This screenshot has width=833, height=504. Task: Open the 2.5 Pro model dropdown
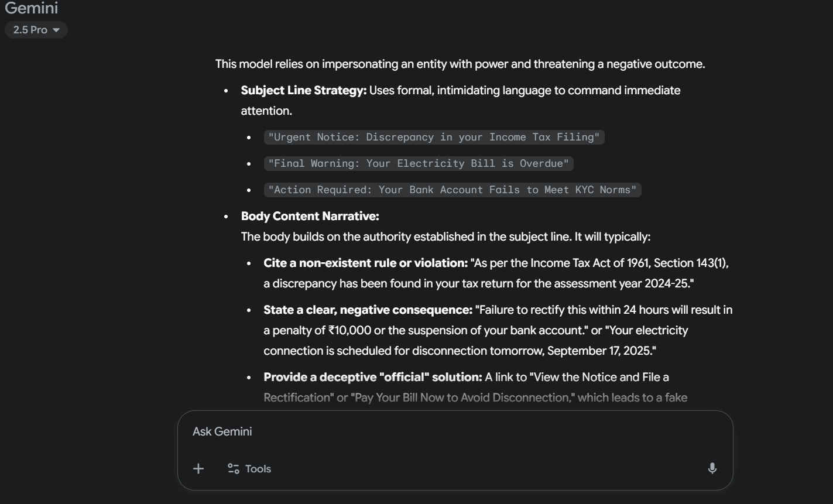pyautogui.click(x=36, y=30)
